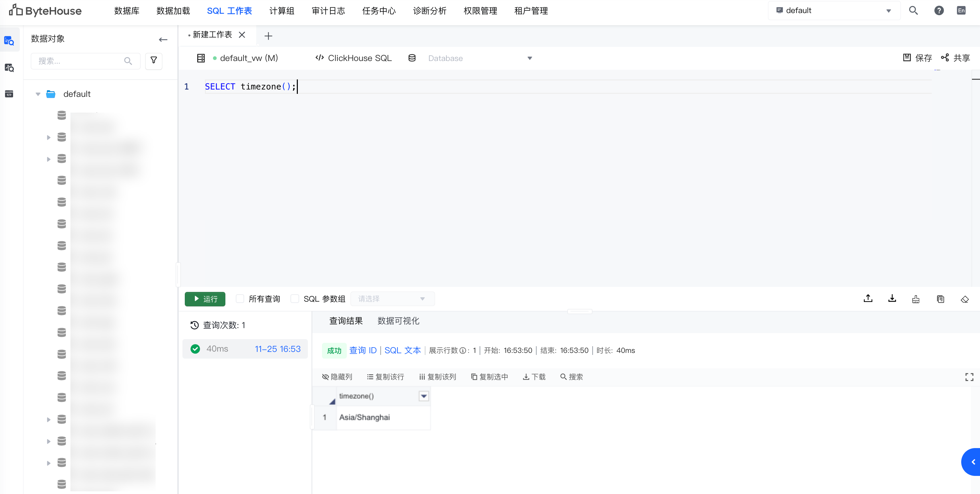Image resolution: width=980 pixels, height=494 pixels.
Task: Open the 计算组 menu
Action: pos(281,11)
